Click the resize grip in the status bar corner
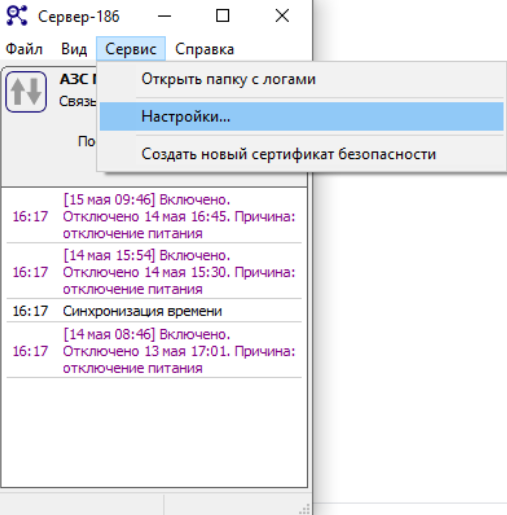The height and width of the screenshot is (515, 507). [305, 509]
